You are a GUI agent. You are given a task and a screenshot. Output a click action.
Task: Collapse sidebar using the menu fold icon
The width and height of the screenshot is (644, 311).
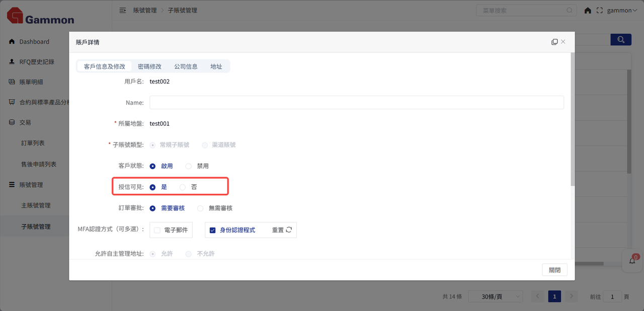(x=123, y=11)
